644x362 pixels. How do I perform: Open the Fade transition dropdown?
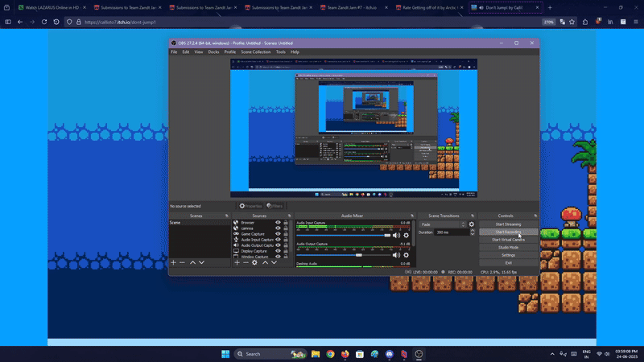tap(442, 224)
